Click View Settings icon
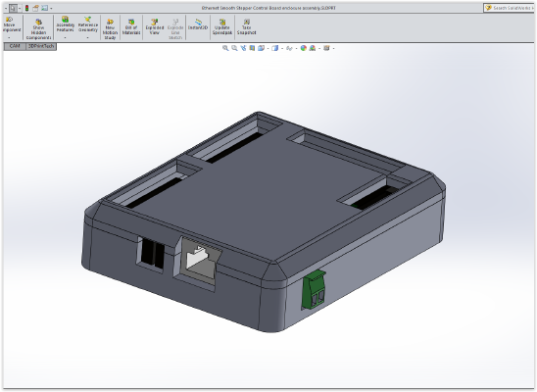This screenshot has width=537, height=392. click(326, 48)
